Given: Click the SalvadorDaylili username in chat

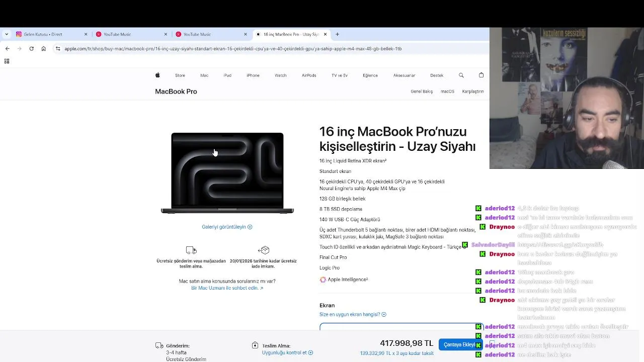Looking at the screenshot, I should click(493, 245).
